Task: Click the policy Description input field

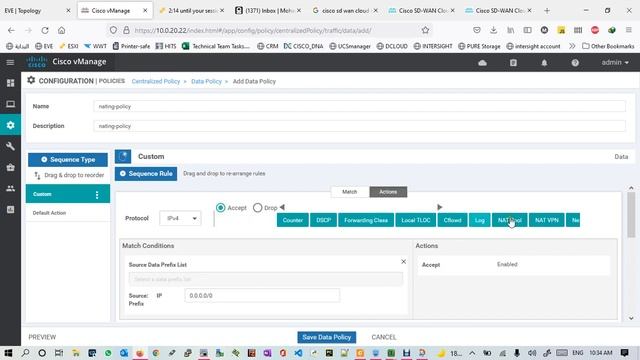Action: point(360,126)
